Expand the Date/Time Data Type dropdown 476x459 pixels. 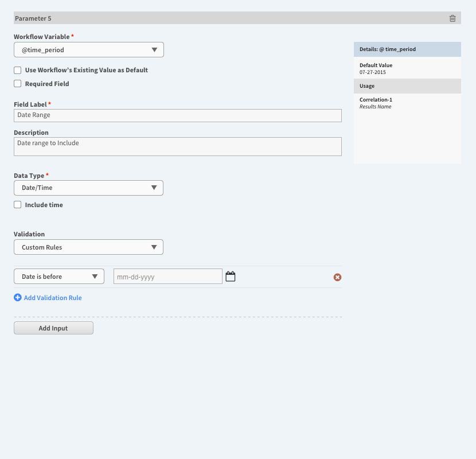click(88, 188)
